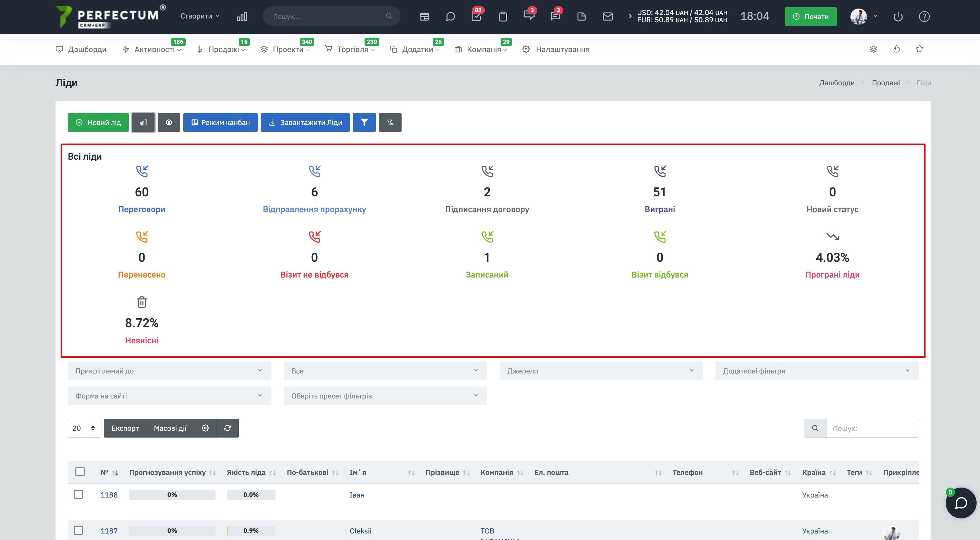Click the Новий лід button
This screenshot has width=980, height=540.
pos(98,122)
